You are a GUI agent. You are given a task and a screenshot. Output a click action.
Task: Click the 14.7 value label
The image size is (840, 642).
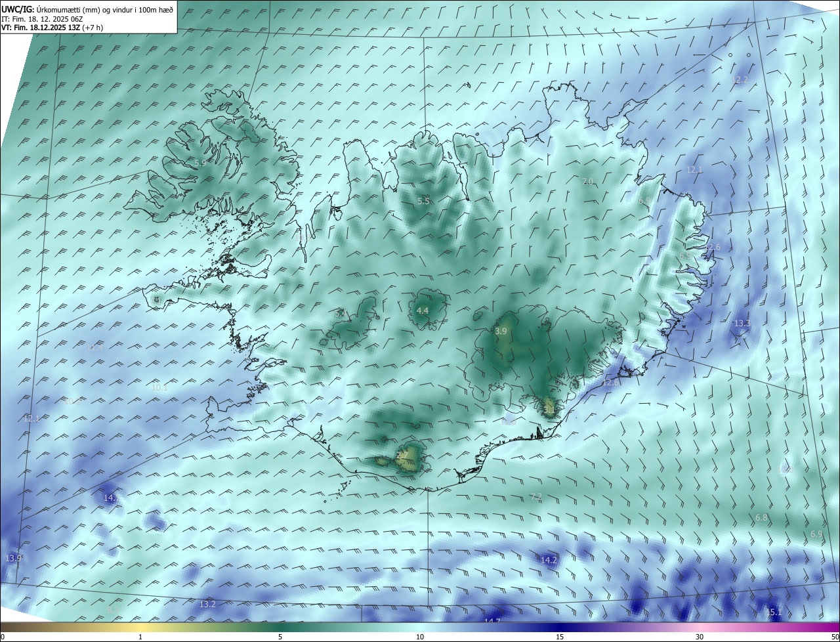(492, 621)
